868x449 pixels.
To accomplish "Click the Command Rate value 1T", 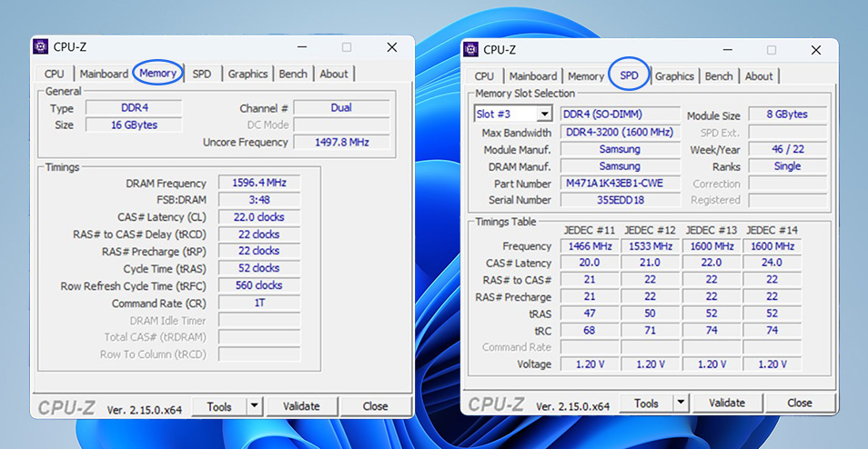I will click(259, 303).
